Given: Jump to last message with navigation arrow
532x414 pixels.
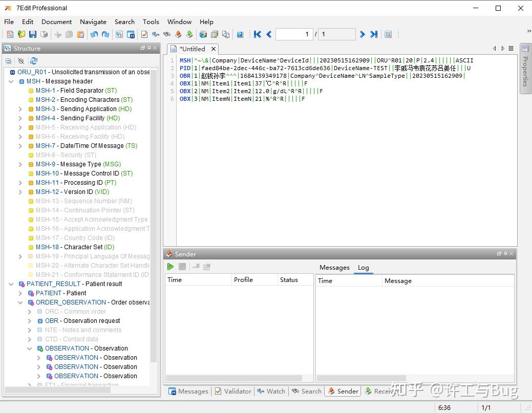Looking at the screenshot, I should point(374,34).
